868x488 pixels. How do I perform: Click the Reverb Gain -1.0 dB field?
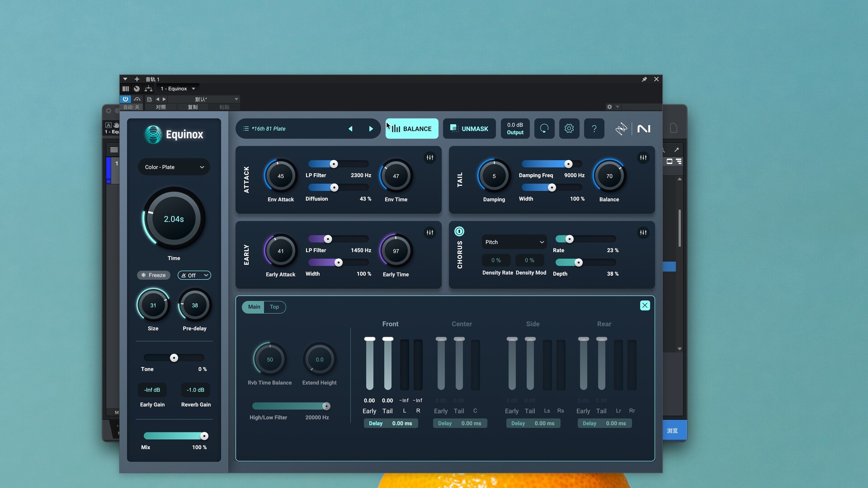[196, 390]
